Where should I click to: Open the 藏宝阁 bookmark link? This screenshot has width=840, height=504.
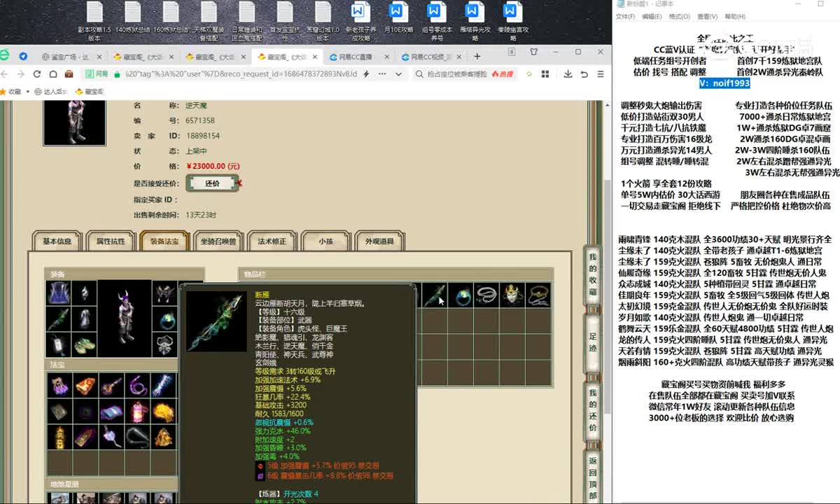click(x=90, y=91)
